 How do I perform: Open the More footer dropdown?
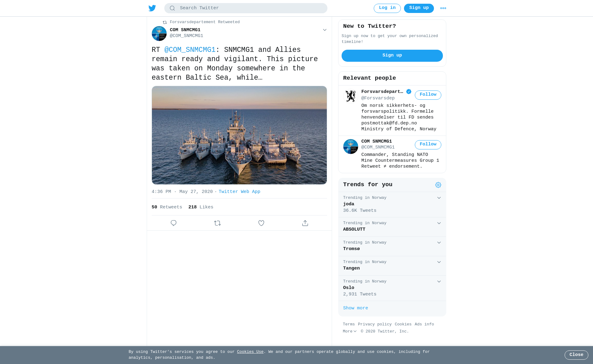[350, 331]
